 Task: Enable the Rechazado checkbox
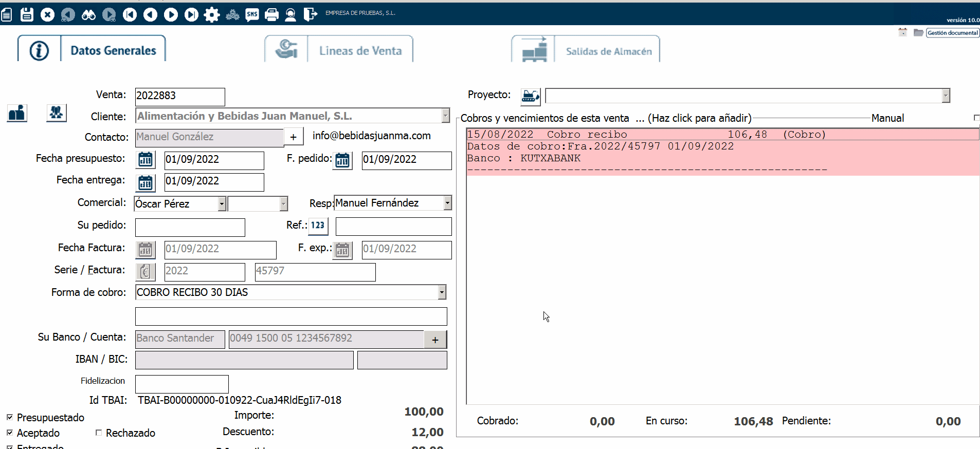click(x=99, y=433)
